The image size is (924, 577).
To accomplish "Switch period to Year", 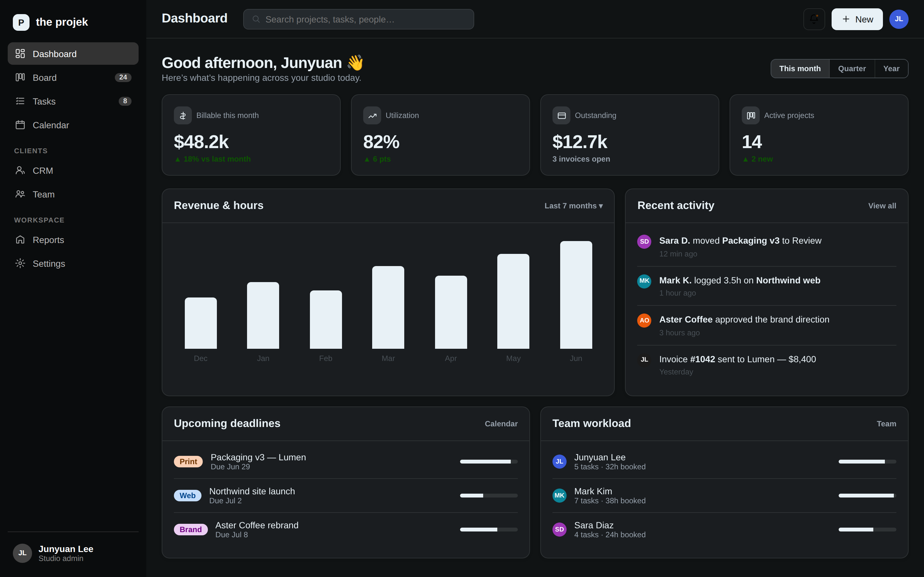I will tap(891, 69).
